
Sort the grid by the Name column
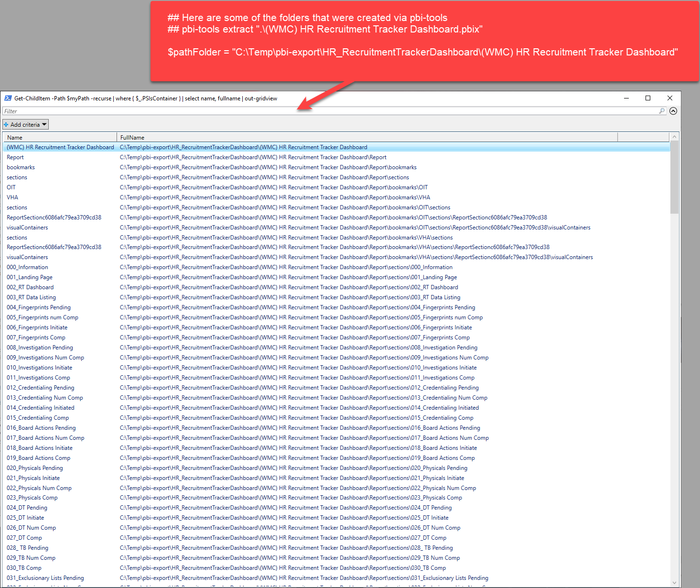(x=59, y=137)
